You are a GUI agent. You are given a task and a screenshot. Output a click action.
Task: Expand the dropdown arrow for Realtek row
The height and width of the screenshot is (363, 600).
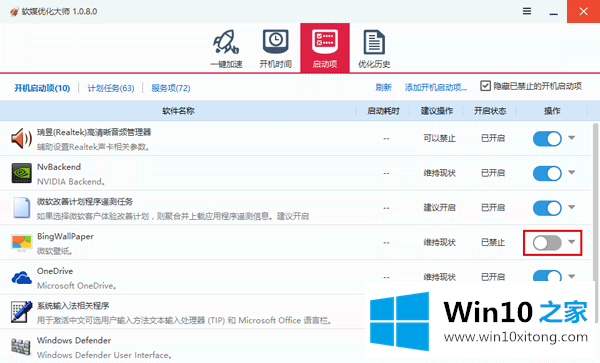coord(572,138)
